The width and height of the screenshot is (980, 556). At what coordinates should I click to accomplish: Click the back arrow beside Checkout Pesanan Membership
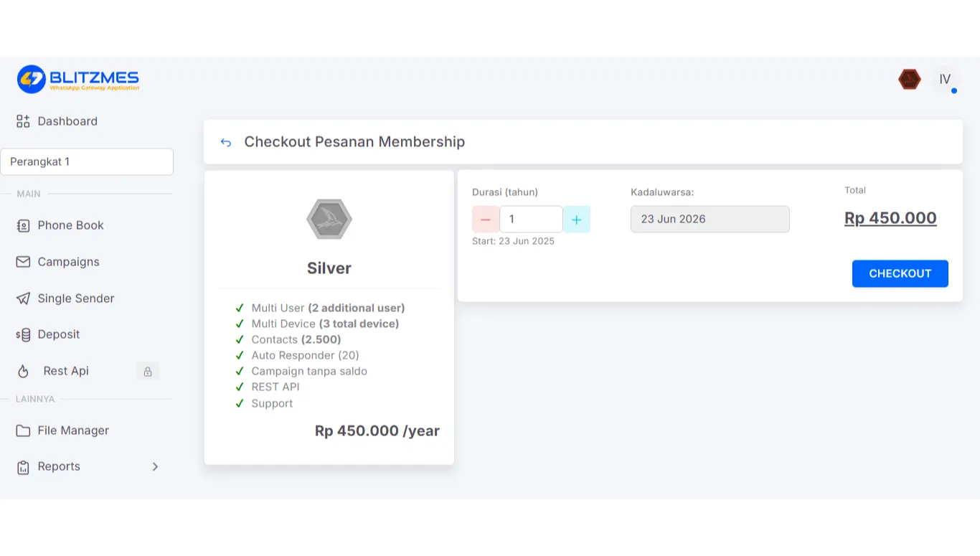point(226,142)
